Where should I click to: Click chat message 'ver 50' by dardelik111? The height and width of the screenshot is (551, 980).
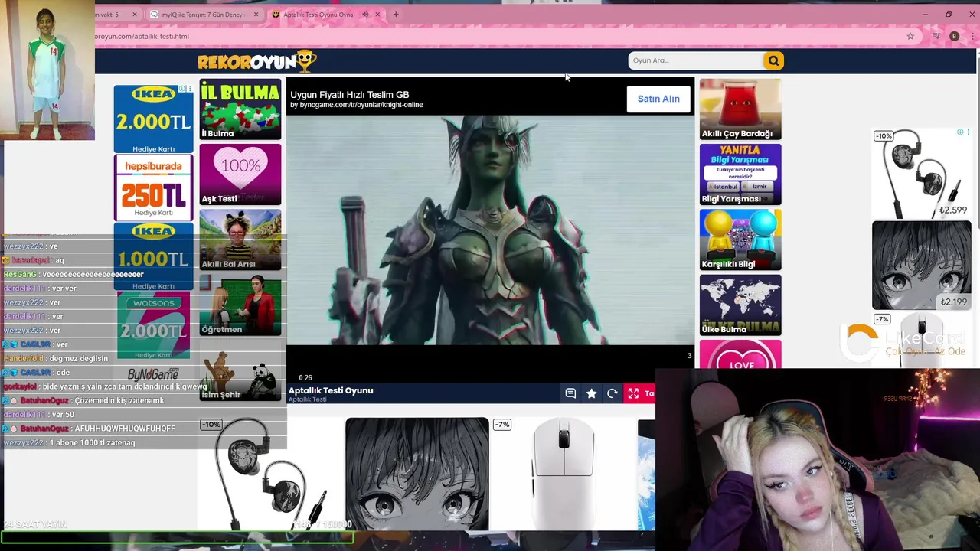pyautogui.click(x=39, y=414)
